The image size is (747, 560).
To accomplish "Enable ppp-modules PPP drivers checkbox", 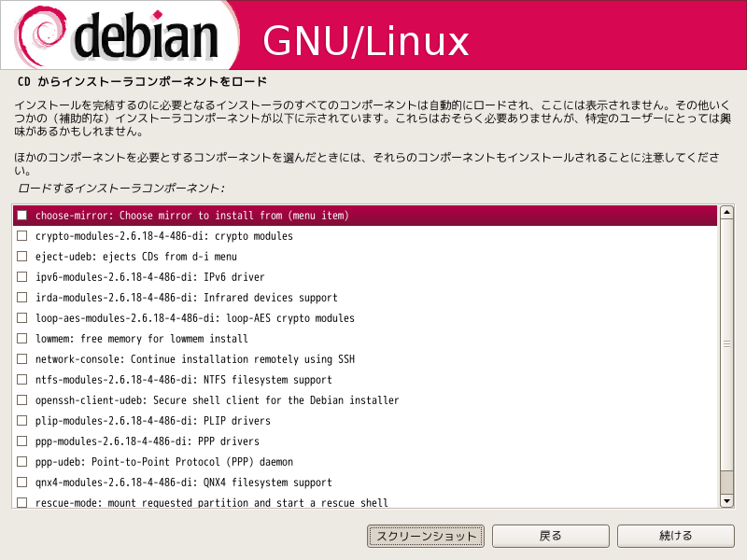I will (21, 441).
